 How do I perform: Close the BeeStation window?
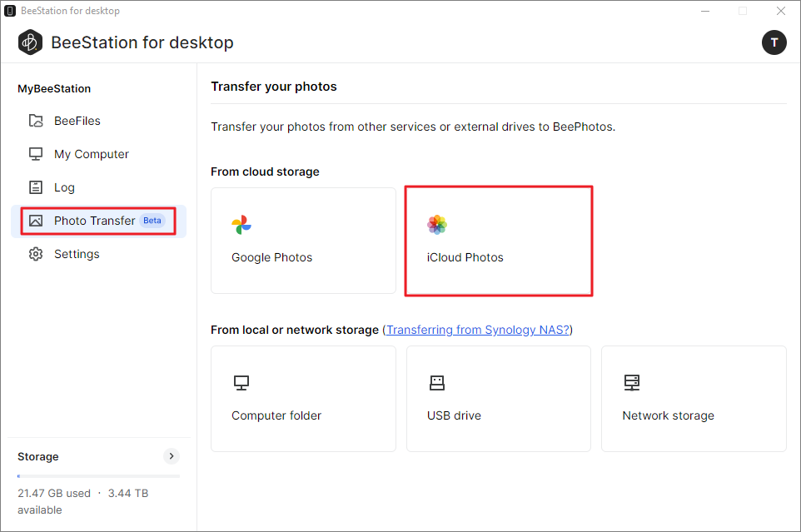coord(780,11)
